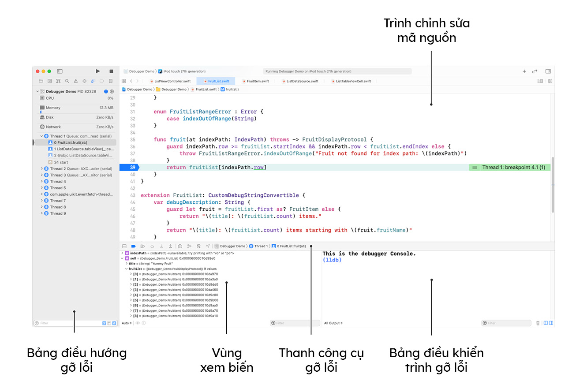Click the variables view Filter field
Image resolution: width=587 pixels, height=392 pixels.
click(295, 323)
